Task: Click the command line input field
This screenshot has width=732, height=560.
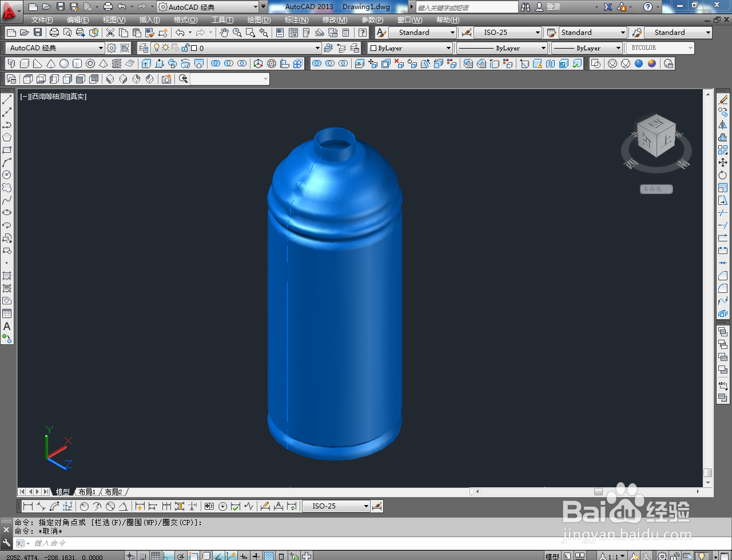Action: click(366, 543)
